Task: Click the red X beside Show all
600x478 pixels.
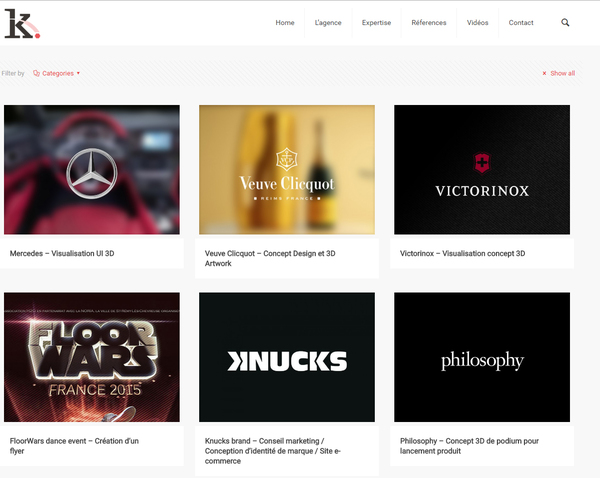Action: pyautogui.click(x=544, y=73)
